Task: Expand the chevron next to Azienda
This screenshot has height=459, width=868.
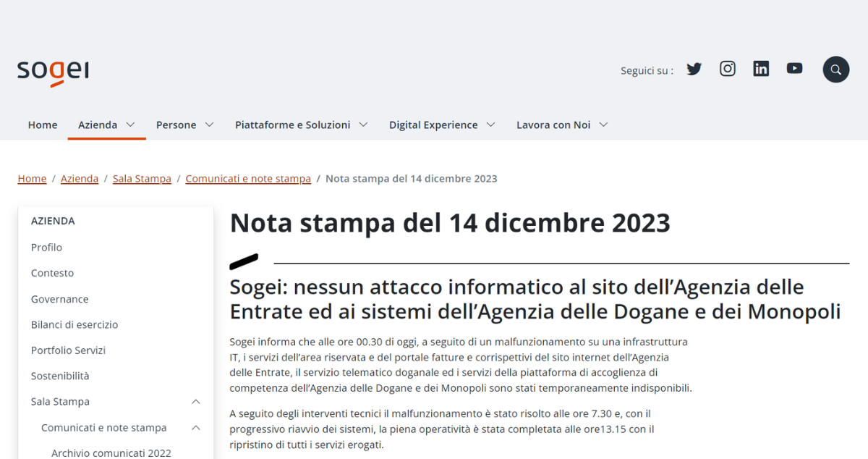Action: [x=131, y=125]
